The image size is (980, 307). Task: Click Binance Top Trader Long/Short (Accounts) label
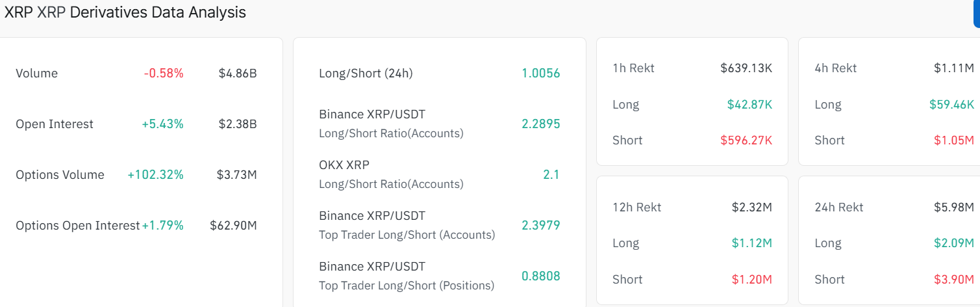click(x=407, y=225)
